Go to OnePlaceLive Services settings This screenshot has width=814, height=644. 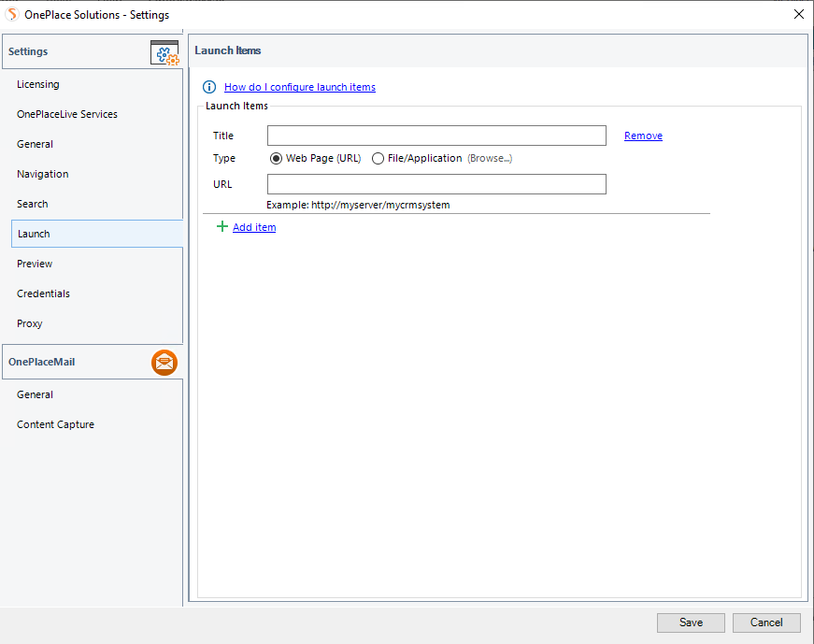pos(67,114)
